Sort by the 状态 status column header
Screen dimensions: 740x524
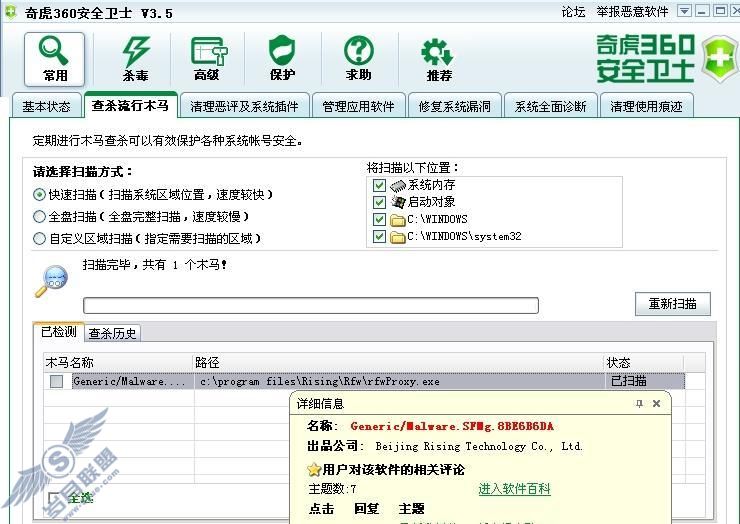point(643,363)
